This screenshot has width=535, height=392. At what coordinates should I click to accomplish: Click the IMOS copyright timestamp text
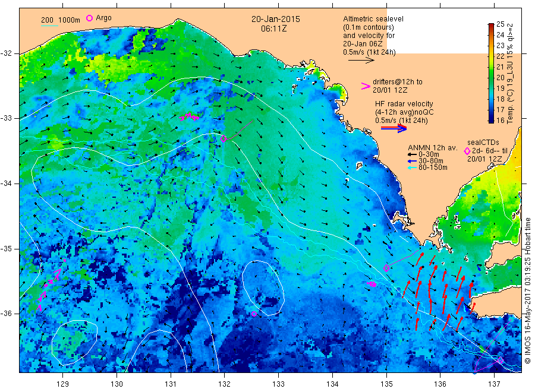point(527,291)
